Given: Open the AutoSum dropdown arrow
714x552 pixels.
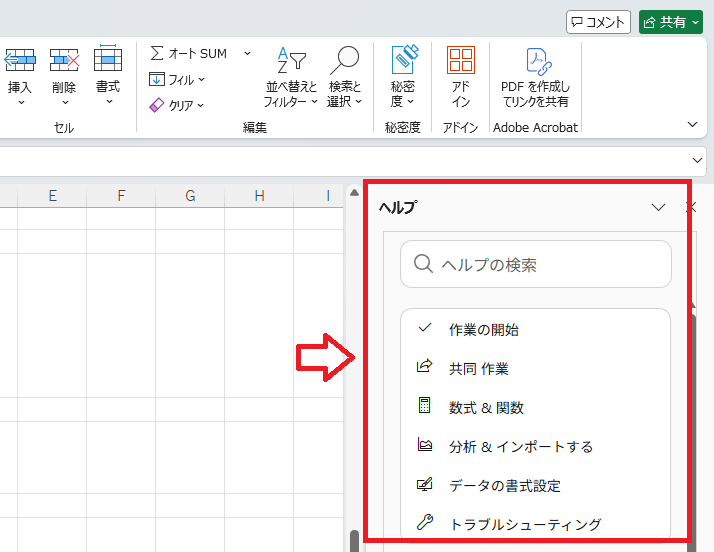Looking at the screenshot, I should click(247, 53).
